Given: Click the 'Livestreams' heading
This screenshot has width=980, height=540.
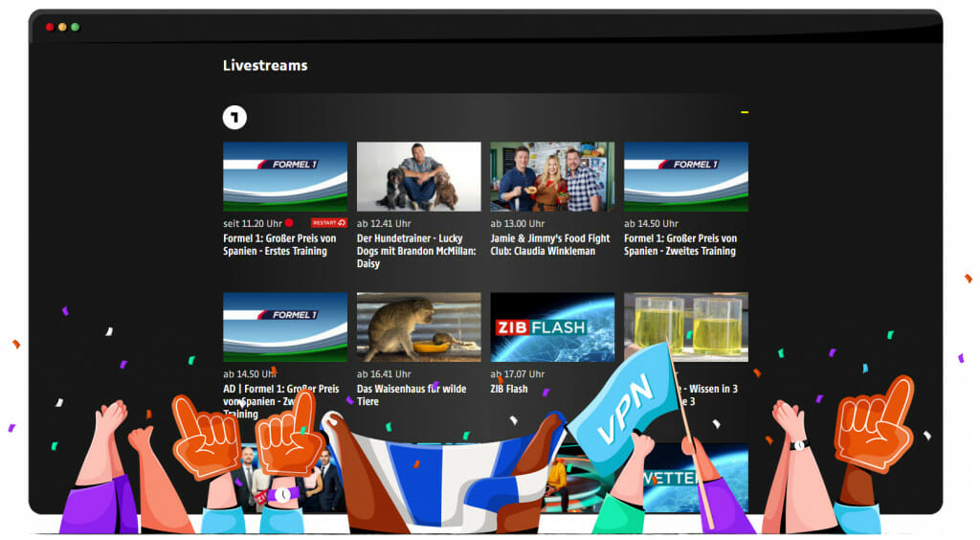Looking at the screenshot, I should tap(265, 66).
